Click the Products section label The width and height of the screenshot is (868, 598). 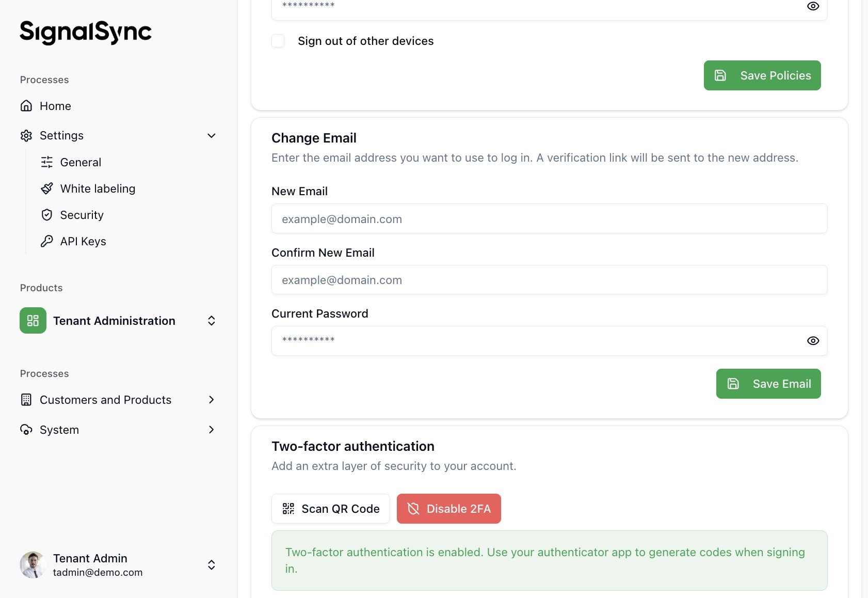pyautogui.click(x=41, y=288)
